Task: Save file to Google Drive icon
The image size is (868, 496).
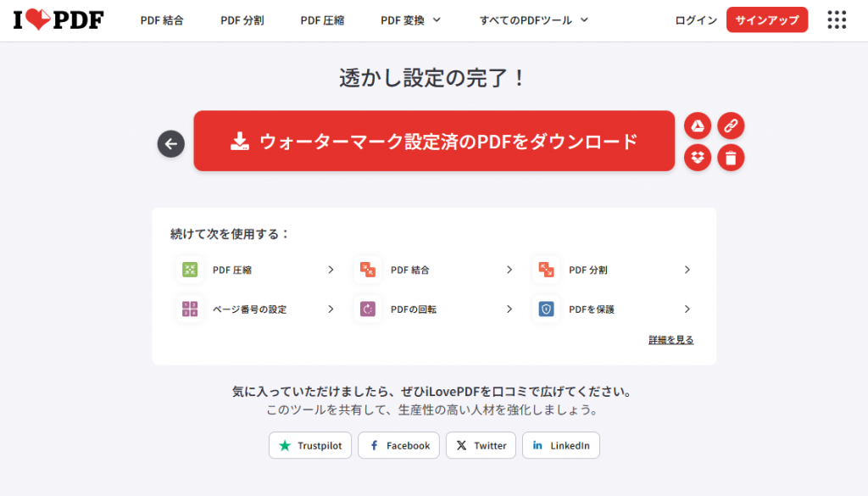Action: [697, 126]
